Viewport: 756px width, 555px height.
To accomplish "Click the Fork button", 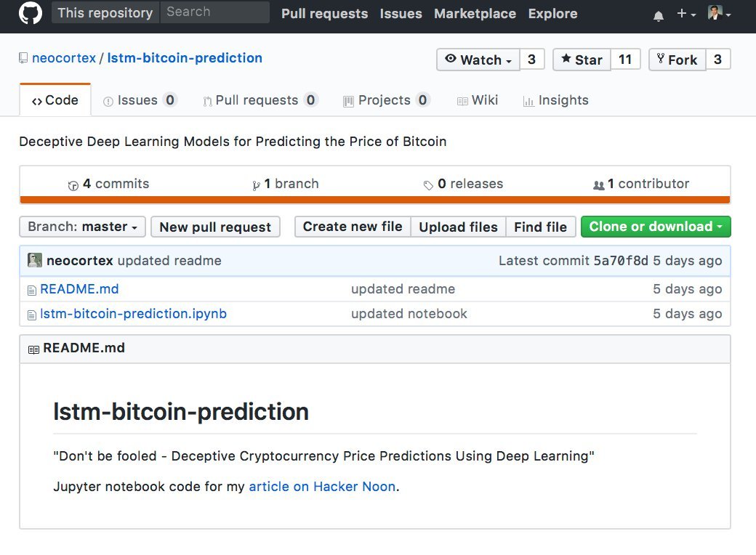I will [x=677, y=60].
